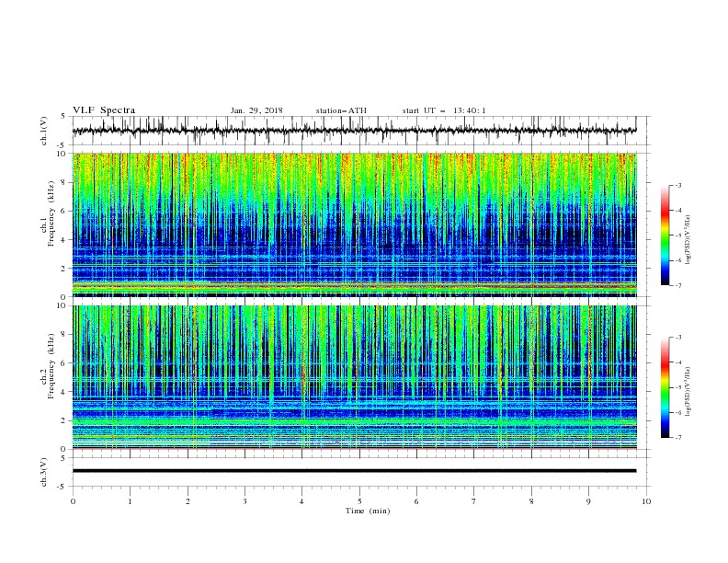This screenshot has height=563, width=728.
Task: Click time axis tick label "0"
Action: tap(73, 501)
